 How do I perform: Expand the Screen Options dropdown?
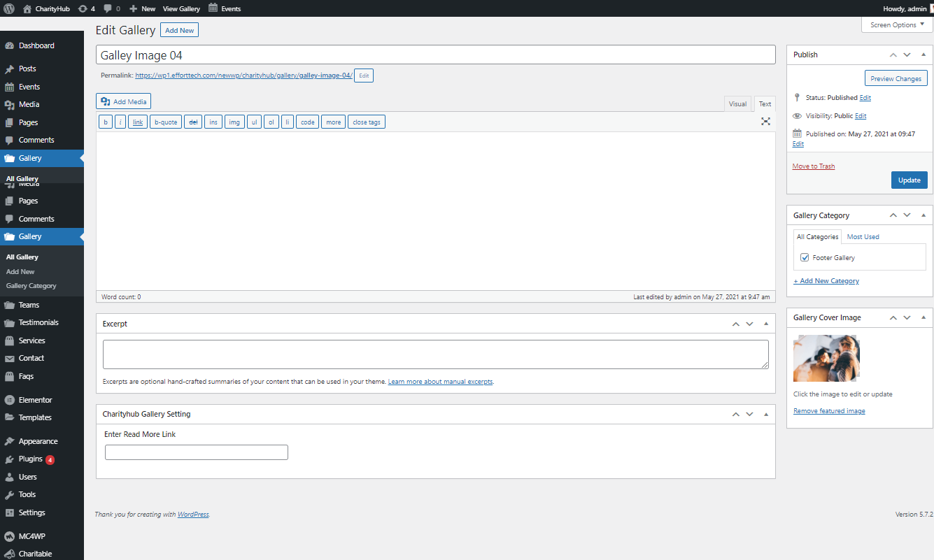tap(897, 25)
